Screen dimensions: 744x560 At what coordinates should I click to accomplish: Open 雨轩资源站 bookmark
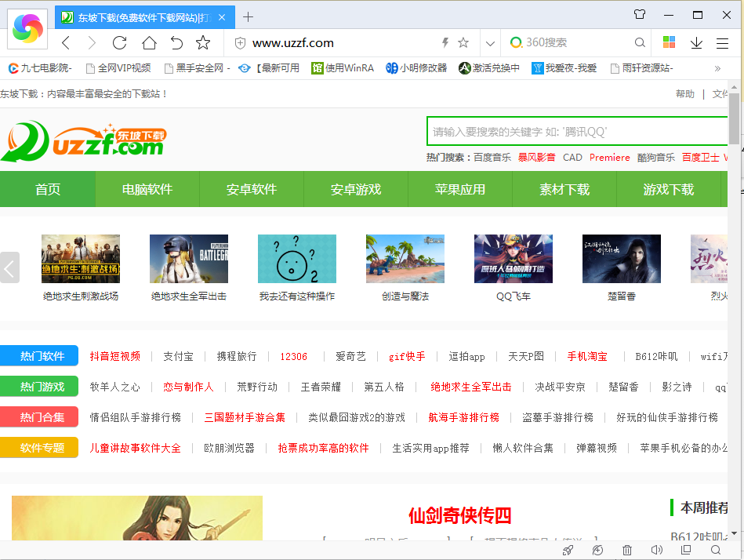[x=641, y=68]
